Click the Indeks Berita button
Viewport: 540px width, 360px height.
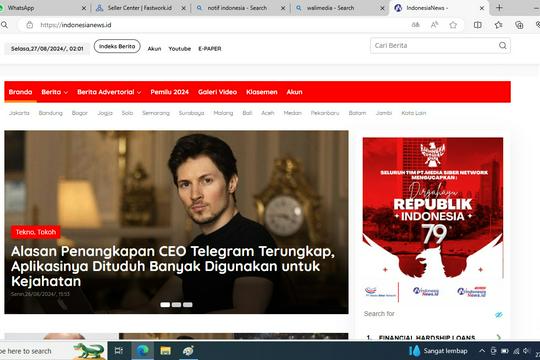pos(117,46)
